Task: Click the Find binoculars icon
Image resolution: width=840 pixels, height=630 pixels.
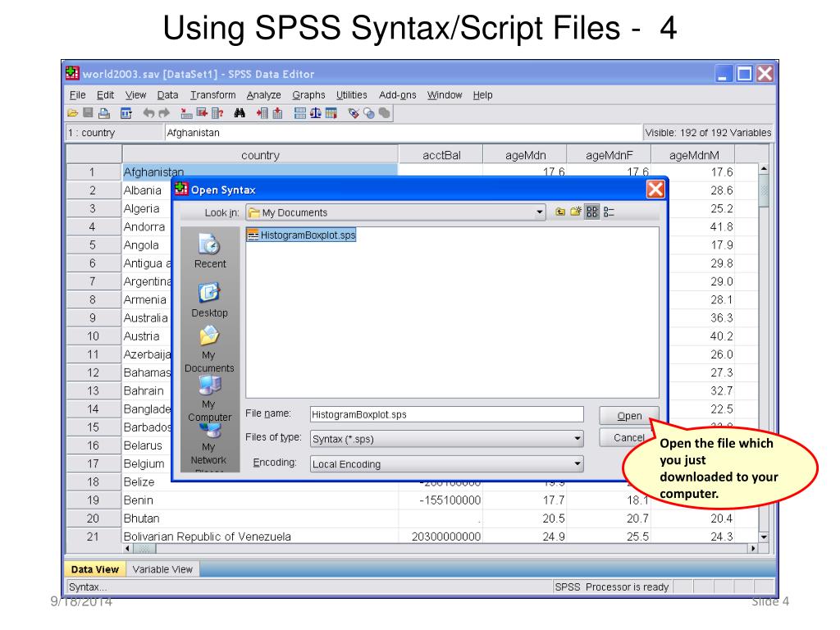Action: tap(240, 113)
